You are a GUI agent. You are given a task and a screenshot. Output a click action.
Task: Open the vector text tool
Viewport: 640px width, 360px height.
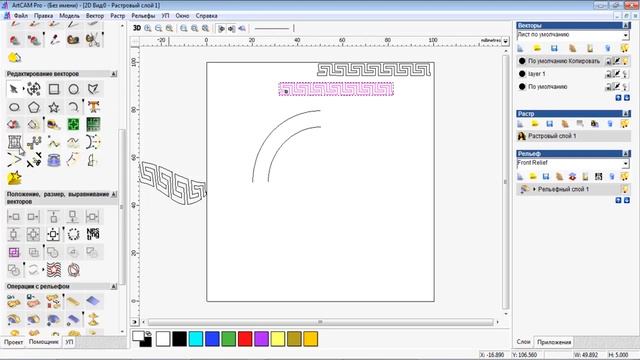93,107
